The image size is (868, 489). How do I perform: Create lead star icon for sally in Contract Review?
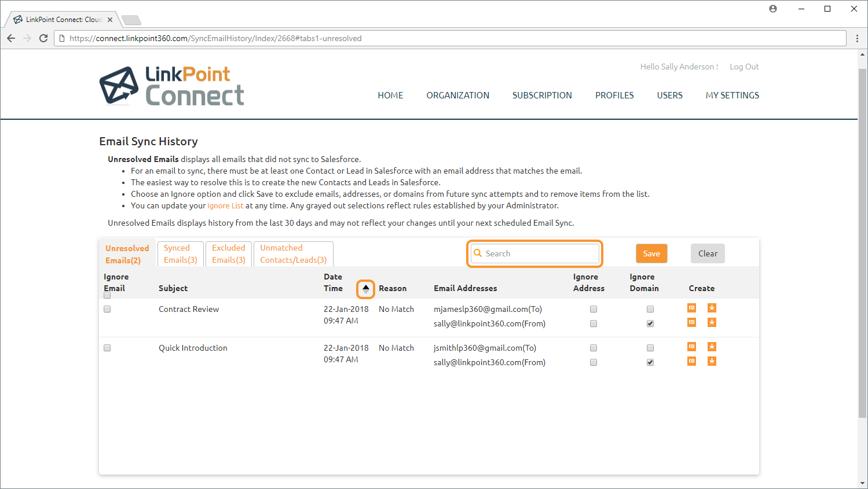712,322
